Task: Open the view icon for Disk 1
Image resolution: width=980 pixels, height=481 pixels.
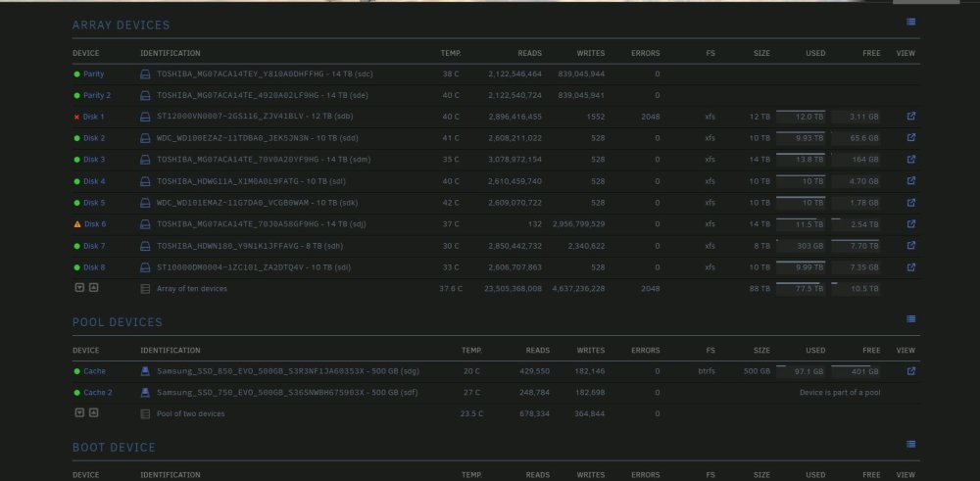Action: tap(911, 117)
